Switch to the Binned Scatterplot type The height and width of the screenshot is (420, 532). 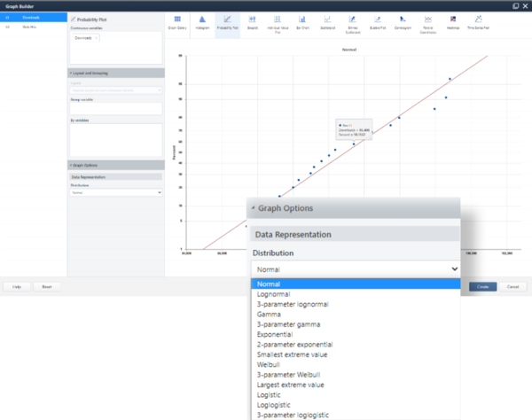coord(353,25)
